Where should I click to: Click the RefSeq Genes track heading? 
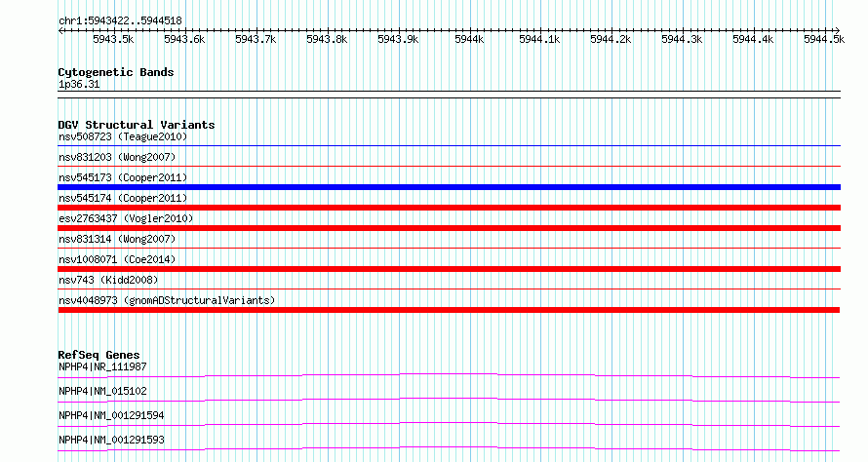(99, 355)
